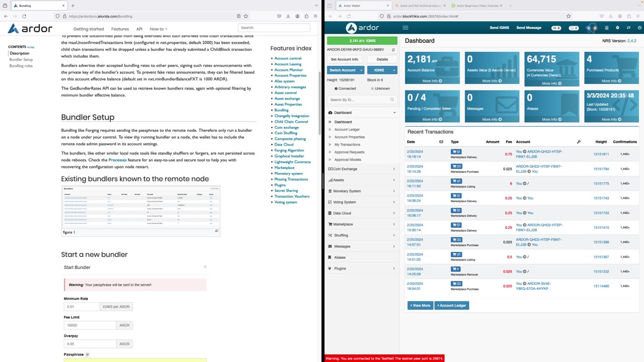Click the Minimum Rate 0.01 field

click(x=82, y=307)
